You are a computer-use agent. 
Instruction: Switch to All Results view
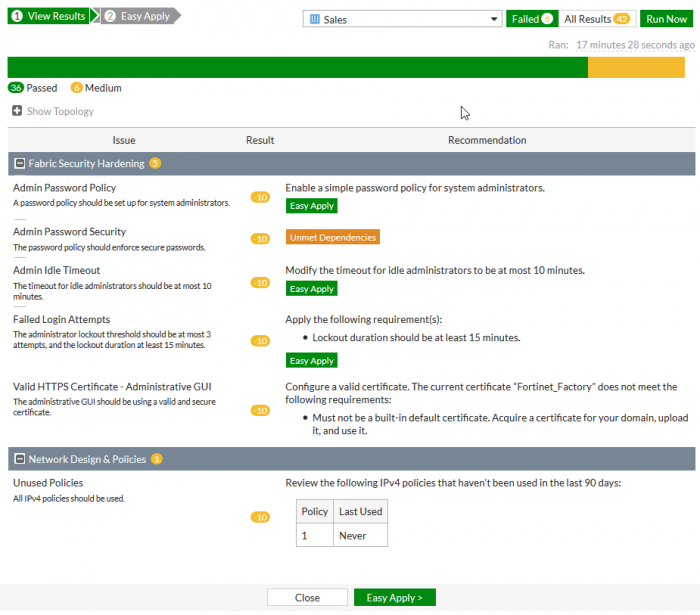(596, 19)
